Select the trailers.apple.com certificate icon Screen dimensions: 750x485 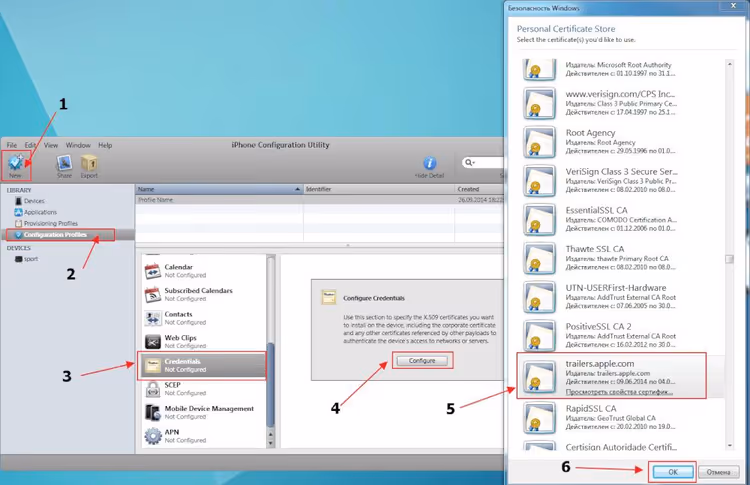(540, 376)
